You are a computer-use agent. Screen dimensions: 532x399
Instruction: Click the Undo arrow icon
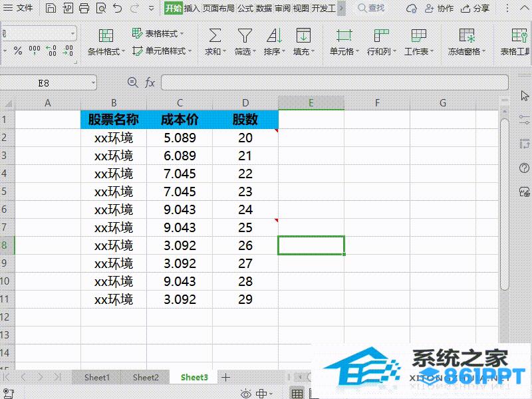(118, 8)
